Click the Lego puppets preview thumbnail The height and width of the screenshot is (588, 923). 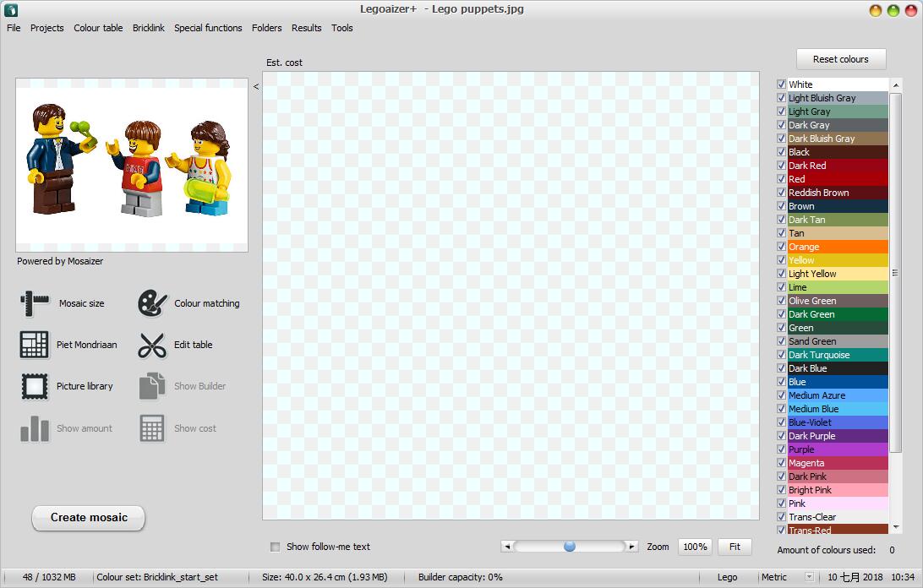point(131,164)
